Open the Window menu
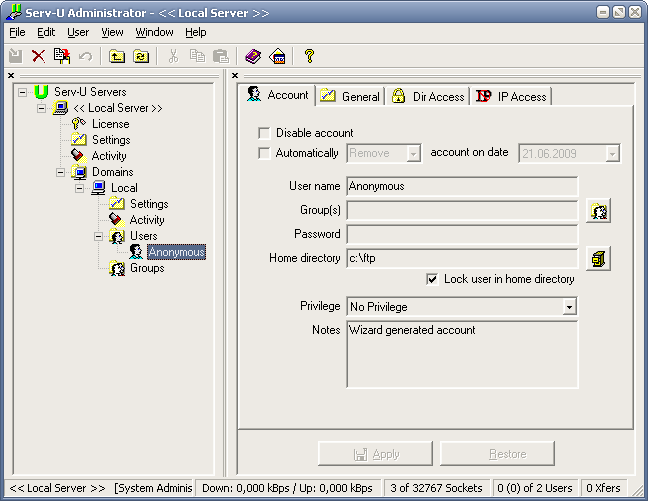 point(155,32)
